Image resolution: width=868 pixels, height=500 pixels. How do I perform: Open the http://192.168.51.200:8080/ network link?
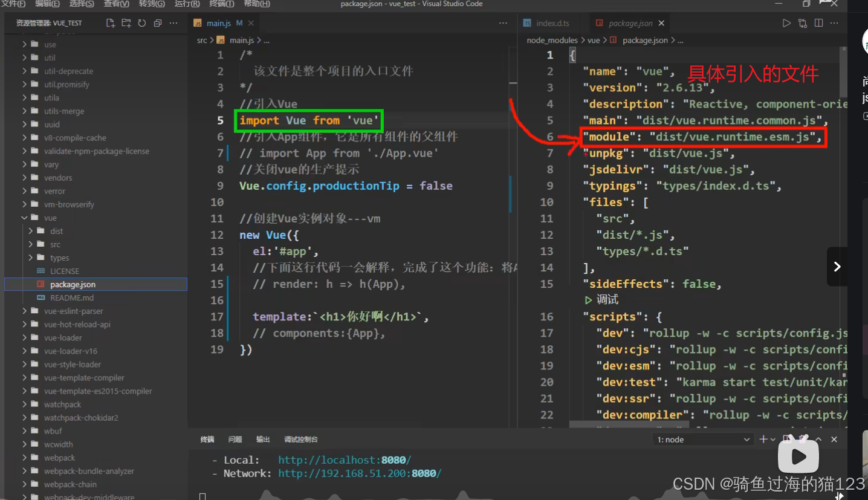click(360, 473)
